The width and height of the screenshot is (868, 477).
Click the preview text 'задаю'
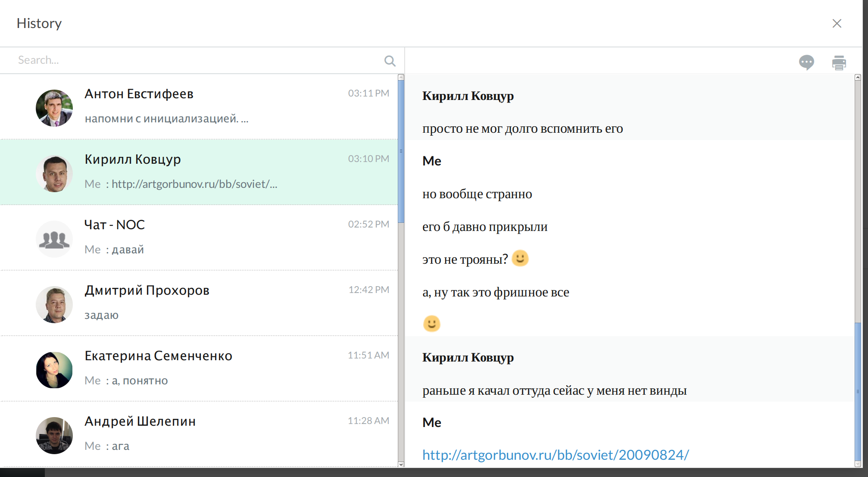click(x=101, y=315)
